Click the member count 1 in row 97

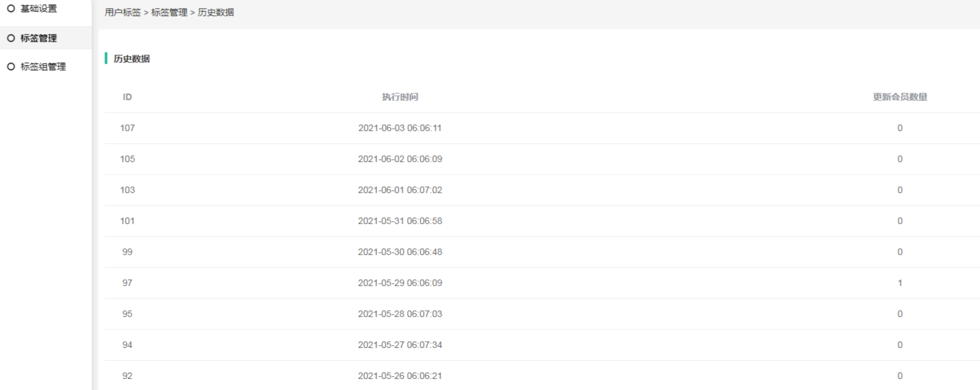(900, 283)
